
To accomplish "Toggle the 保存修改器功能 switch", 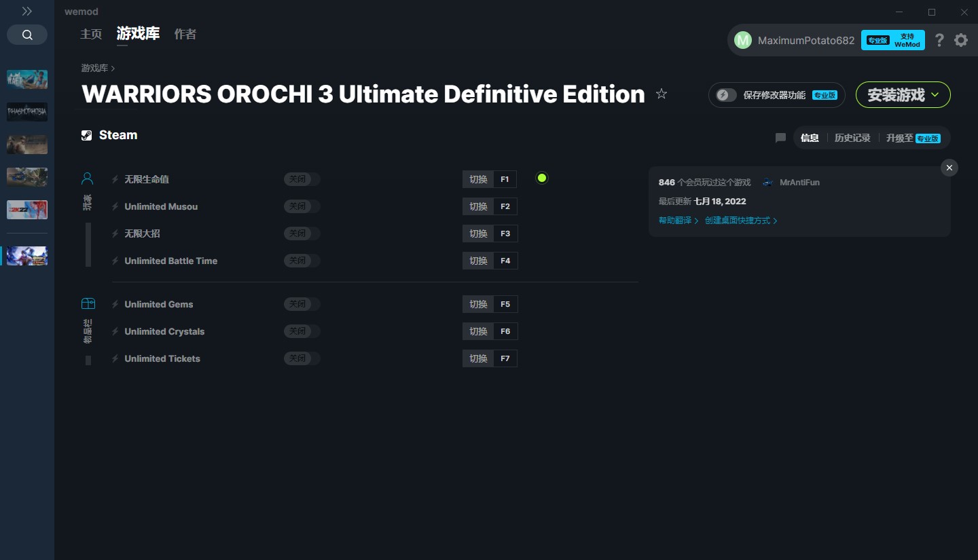I will point(726,95).
